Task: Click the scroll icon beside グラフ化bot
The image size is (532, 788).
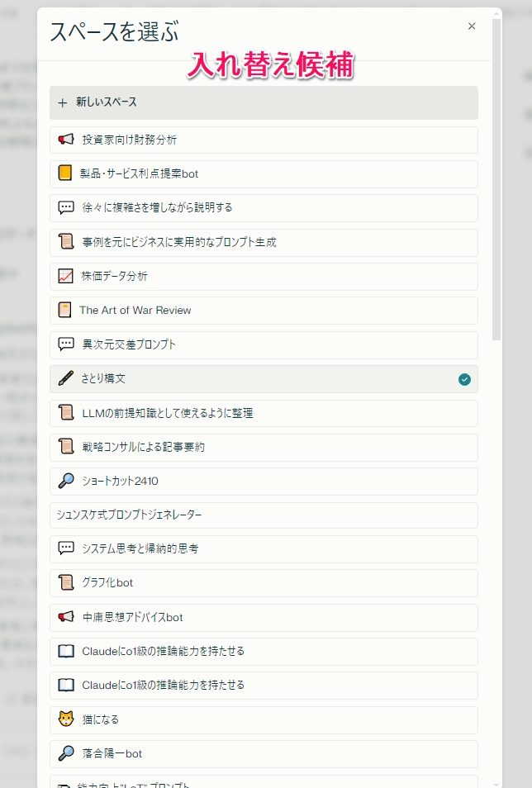Action: pos(66,582)
